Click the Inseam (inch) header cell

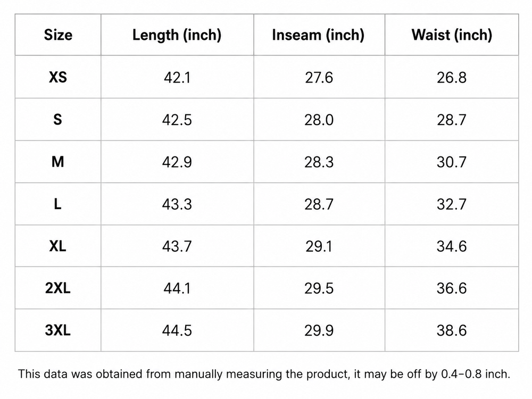(x=318, y=35)
